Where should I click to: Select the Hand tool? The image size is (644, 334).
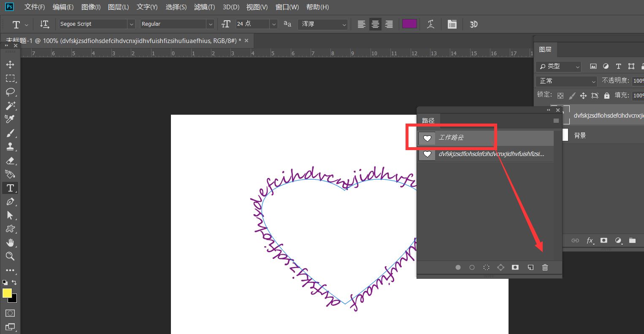click(10, 242)
